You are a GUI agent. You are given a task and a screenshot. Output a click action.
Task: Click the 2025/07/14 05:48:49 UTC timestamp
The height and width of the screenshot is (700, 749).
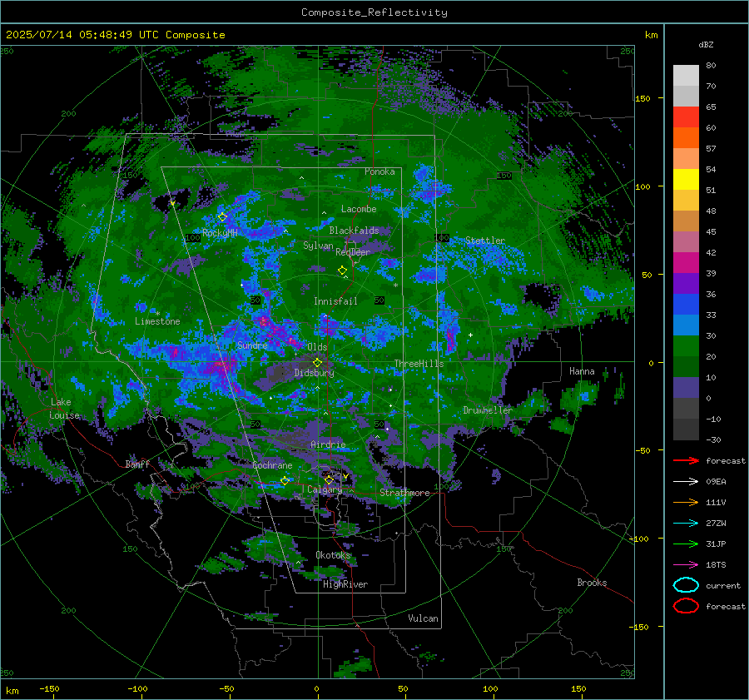(82, 35)
